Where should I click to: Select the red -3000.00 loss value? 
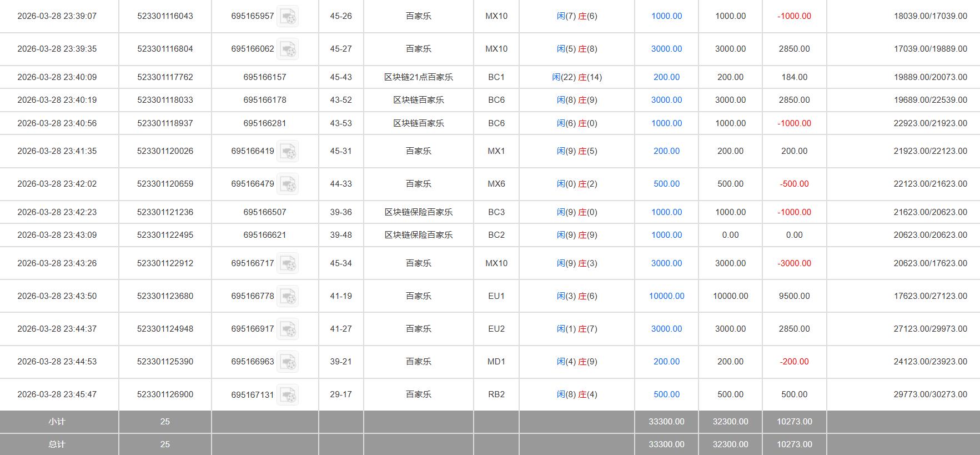click(794, 263)
